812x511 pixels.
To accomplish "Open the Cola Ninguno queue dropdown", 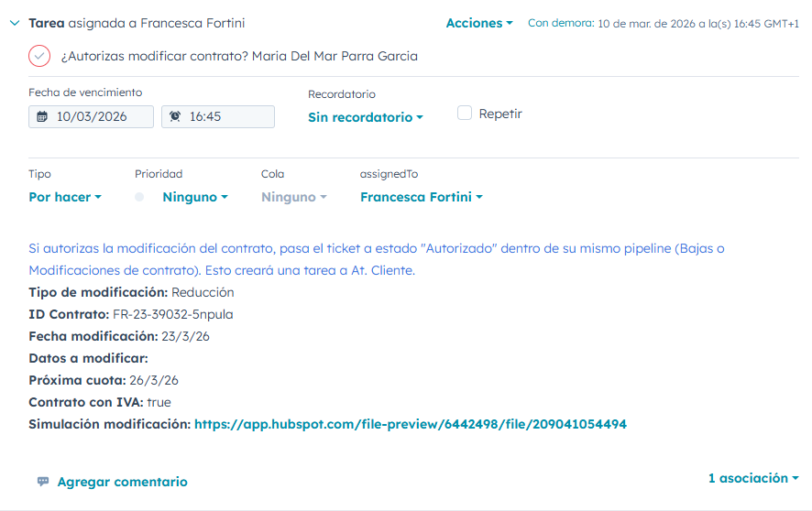I will point(294,197).
